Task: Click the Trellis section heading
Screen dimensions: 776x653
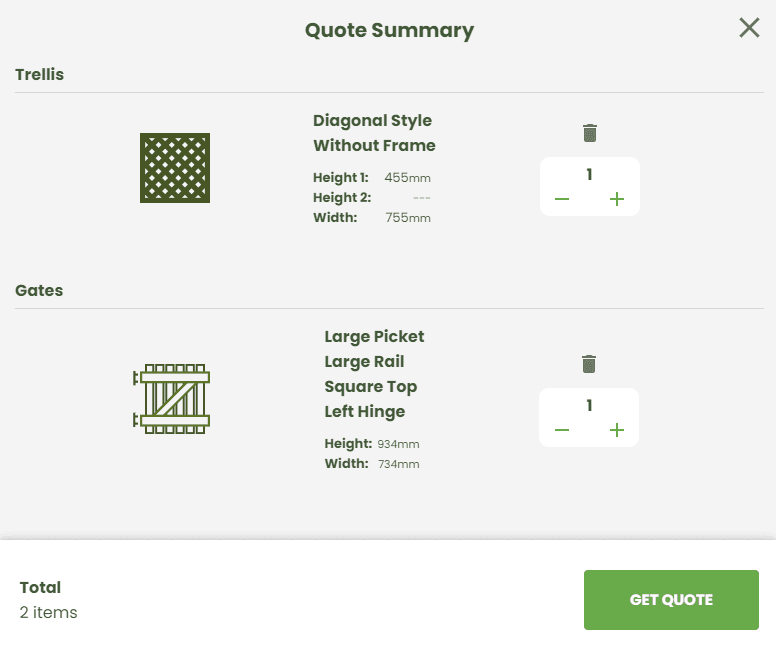Action: click(x=40, y=74)
